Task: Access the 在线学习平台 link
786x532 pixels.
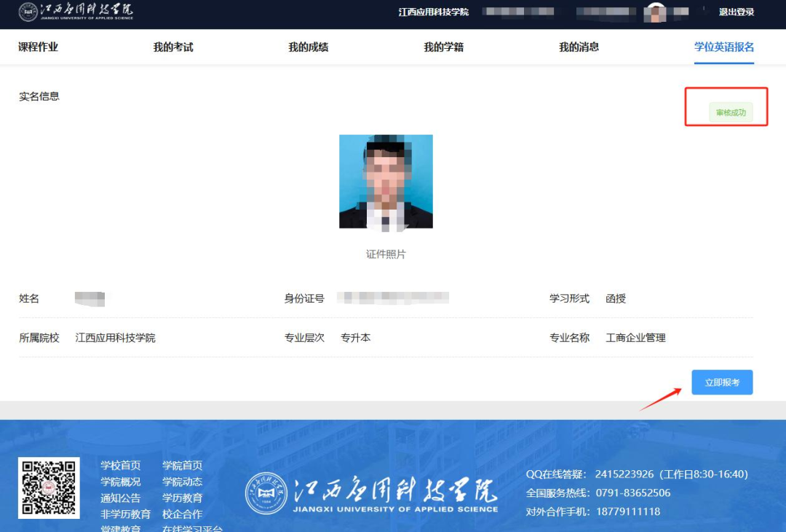Action: 192,529
